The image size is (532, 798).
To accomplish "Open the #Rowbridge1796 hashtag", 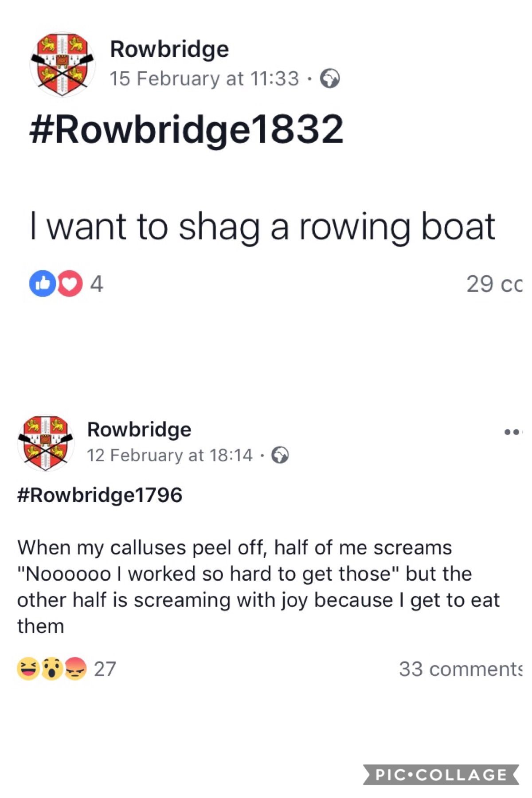I will 100,495.
